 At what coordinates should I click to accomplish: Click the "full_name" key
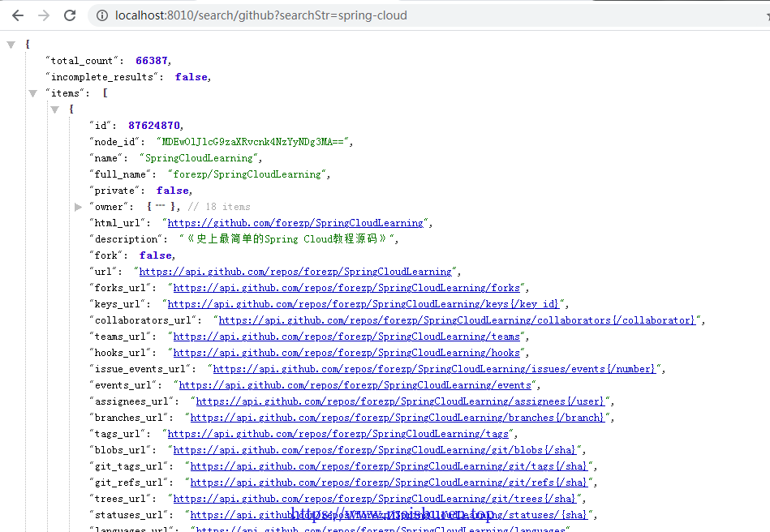tap(120, 174)
